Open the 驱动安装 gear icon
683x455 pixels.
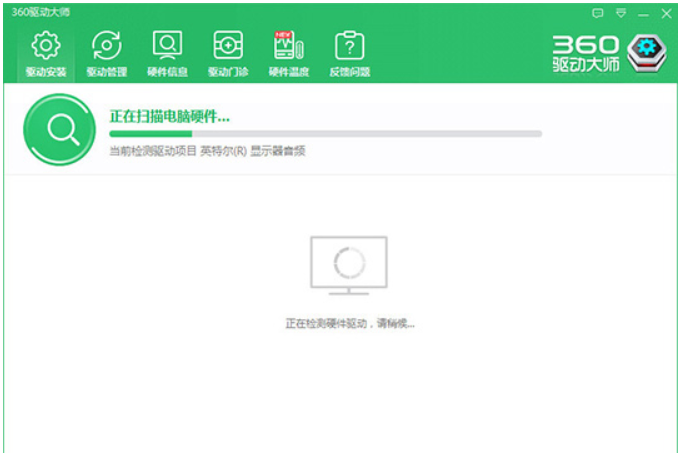tap(44, 46)
